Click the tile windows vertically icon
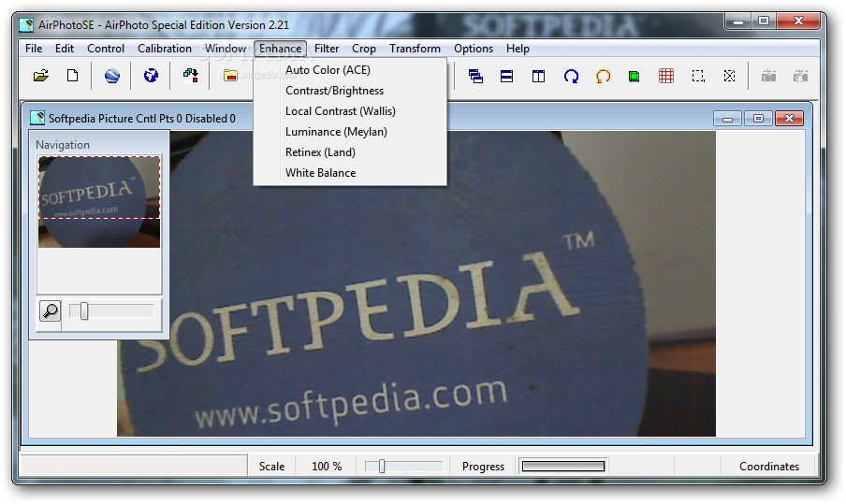Screen dimensions: 846x504 coord(538,76)
